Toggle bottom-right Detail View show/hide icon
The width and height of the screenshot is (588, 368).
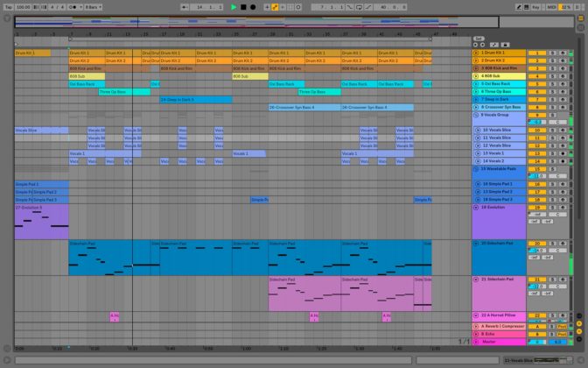(580, 360)
